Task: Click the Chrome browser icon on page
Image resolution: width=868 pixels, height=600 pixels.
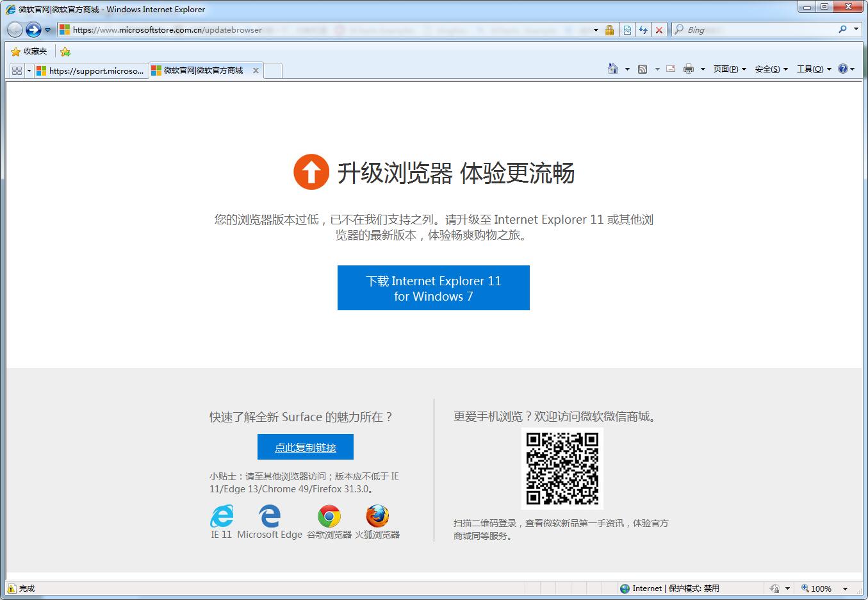Action: tap(329, 516)
